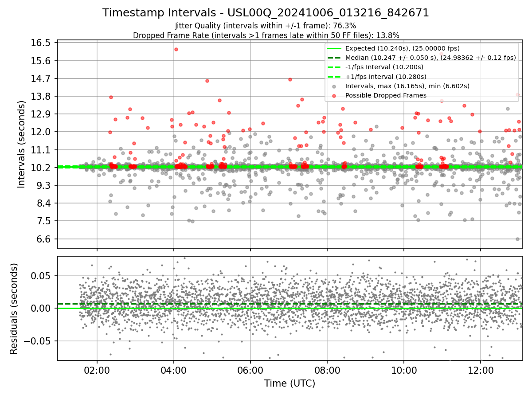The width and height of the screenshot is (532, 399).
Task: Click the 14.7 y-axis tick label
Action: [41, 78]
